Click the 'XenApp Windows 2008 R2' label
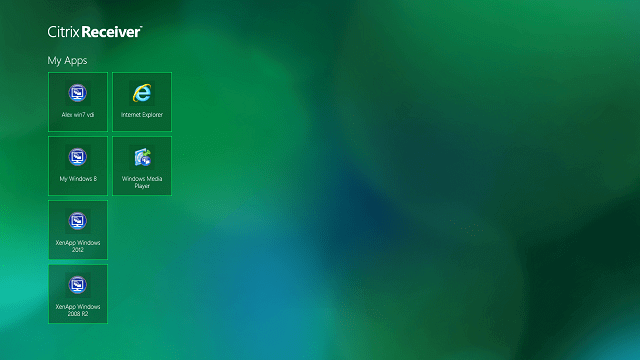Viewport: 640px width, 360px height. coord(78,310)
